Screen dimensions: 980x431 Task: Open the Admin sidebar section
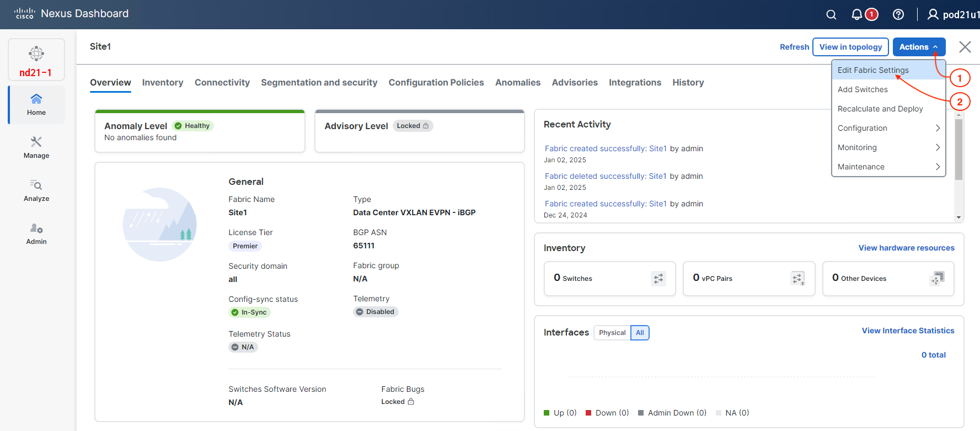click(36, 233)
